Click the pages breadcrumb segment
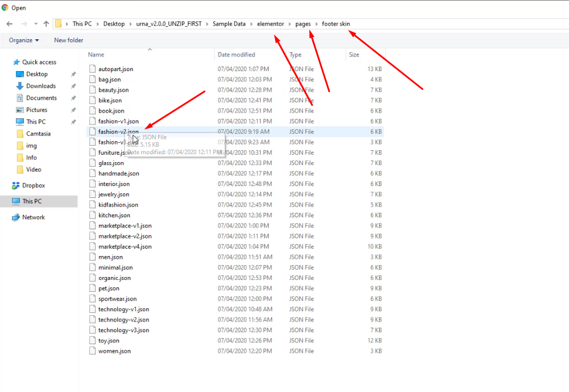The height and width of the screenshot is (392, 569). 303,24
